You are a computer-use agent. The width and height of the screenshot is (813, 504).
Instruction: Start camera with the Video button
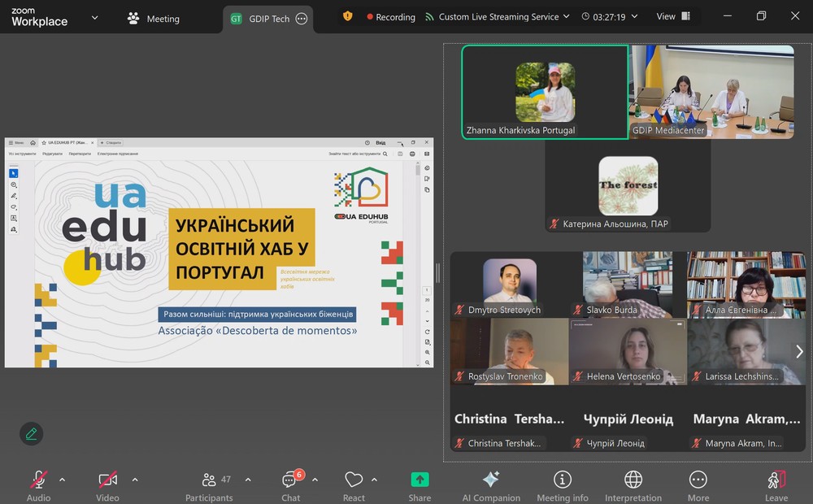[x=108, y=486]
